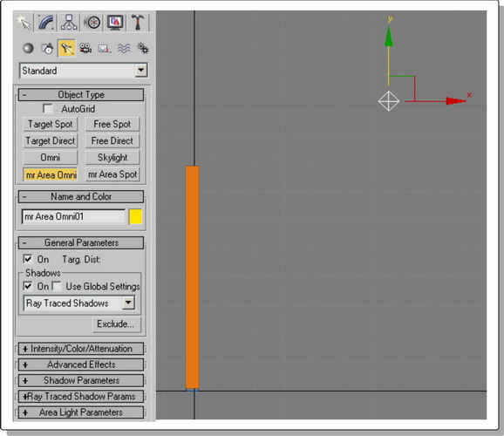
Task: Expand the Advanced Effects rollout
Action: [x=81, y=364]
